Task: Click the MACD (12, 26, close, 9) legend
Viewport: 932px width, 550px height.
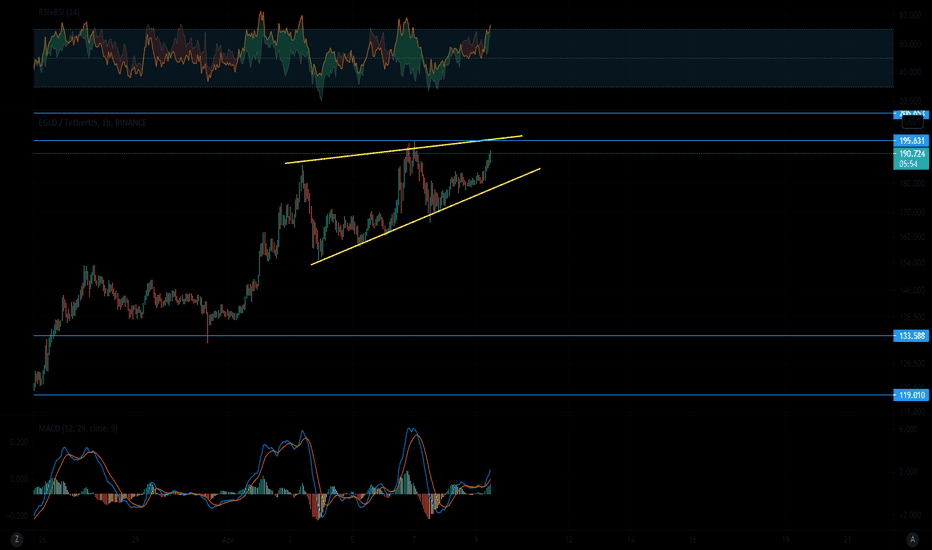Action: (x=78, y=428)
